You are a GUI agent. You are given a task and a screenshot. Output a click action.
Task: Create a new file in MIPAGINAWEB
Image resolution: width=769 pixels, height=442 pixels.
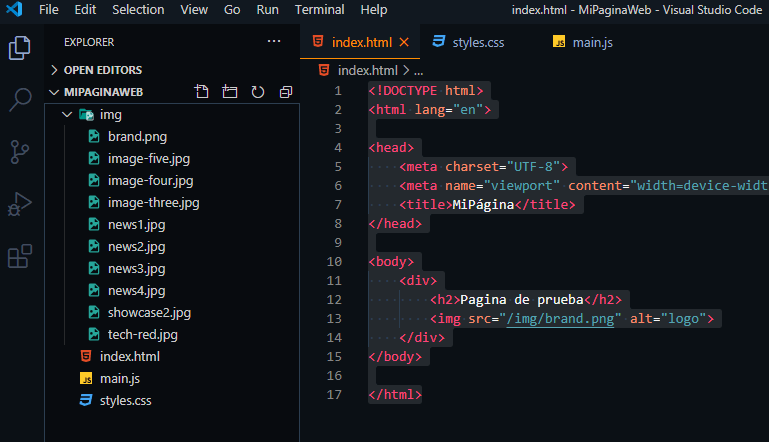(x=202, y=92)
